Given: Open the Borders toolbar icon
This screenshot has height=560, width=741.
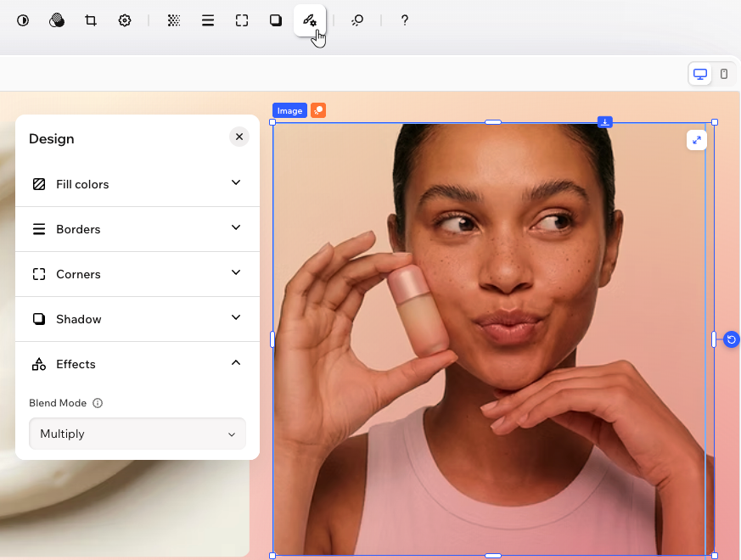Looking at the screenshot, I should click(208, 20).
